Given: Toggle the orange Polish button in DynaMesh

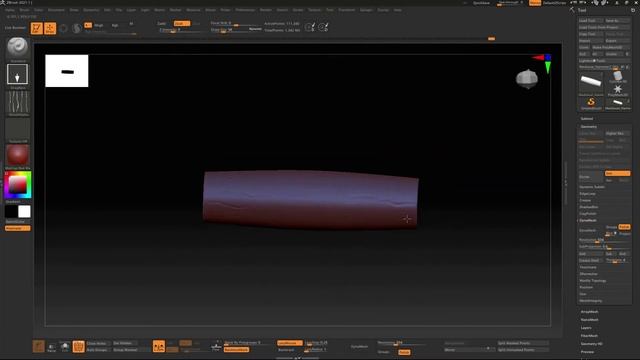Looking at the screenshot, I should (x=624, y=227).
